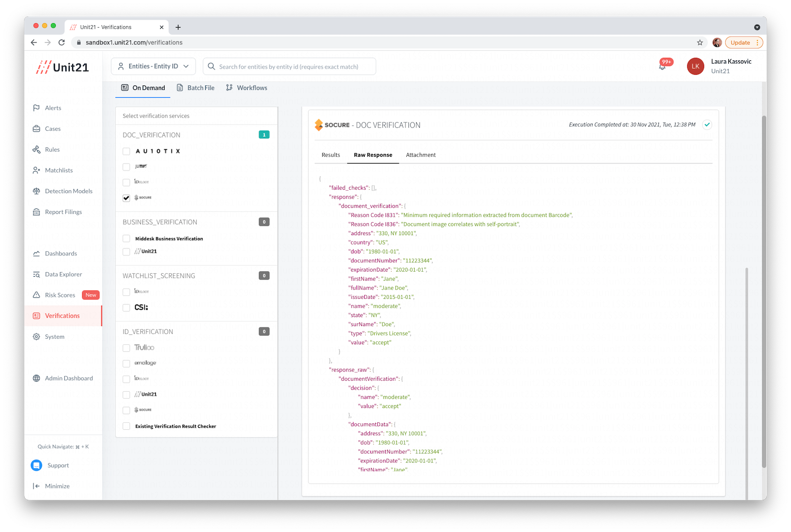Switch to Batch File tab
The image size is (791, 532).
[196, 88]
